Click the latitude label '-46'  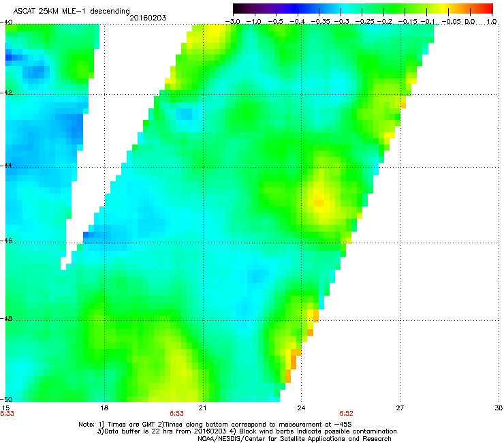click(x=6, y=241)
